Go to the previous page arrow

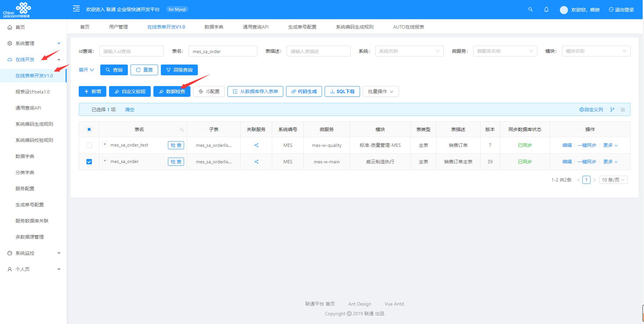pyautogui.click(x=578, y=180)
